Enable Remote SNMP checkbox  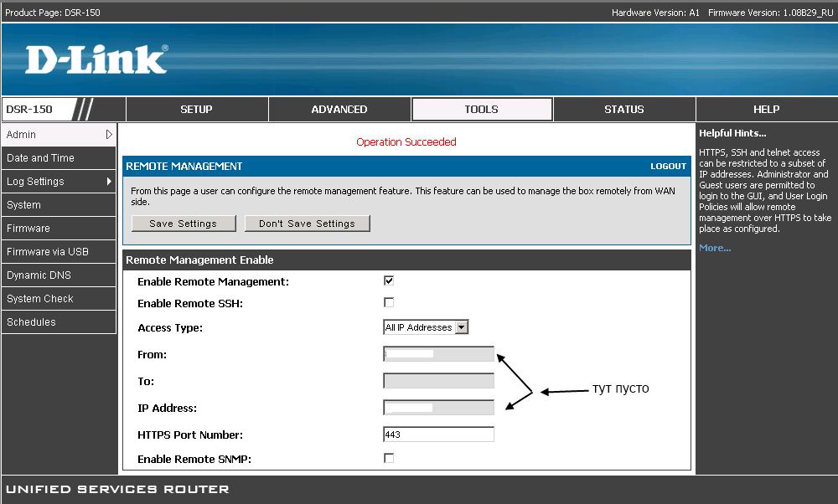(389, 458)
